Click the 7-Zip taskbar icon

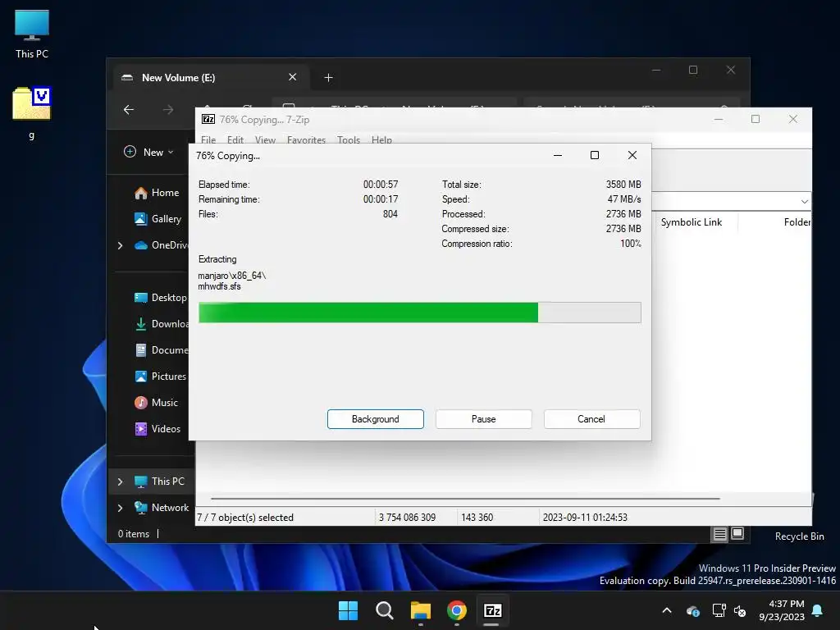tap(492, 610)
